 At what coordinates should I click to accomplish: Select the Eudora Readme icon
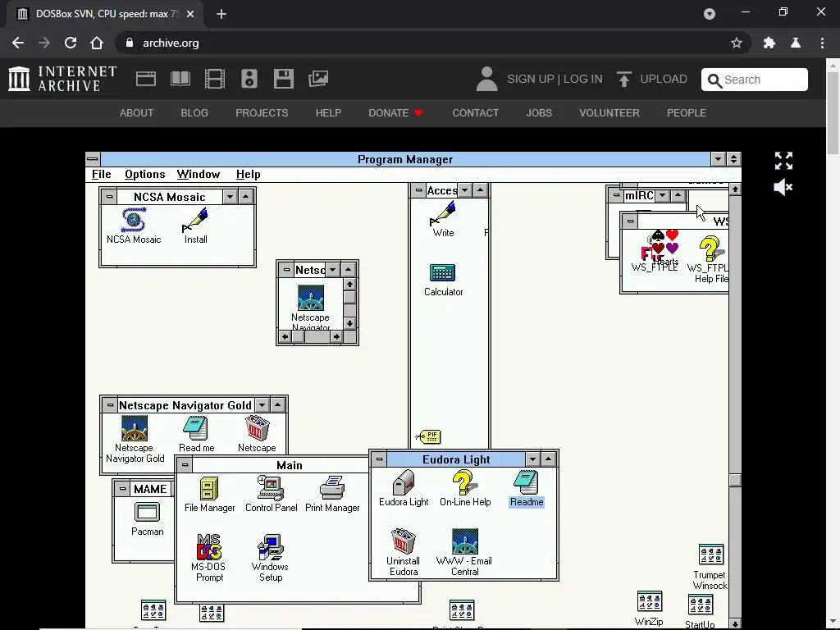(x=527, y=482)
